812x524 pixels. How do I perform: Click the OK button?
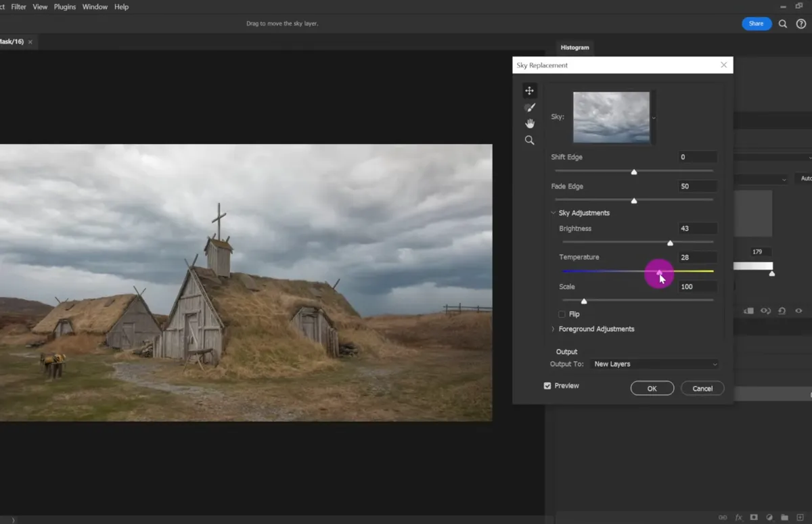[651, 388]
